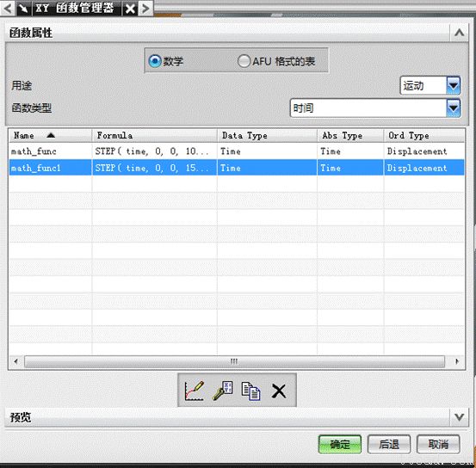Click the Ord Type column header
Image resolution: width=476 pixels, height=468 pixels.
[x=424, y=135]
